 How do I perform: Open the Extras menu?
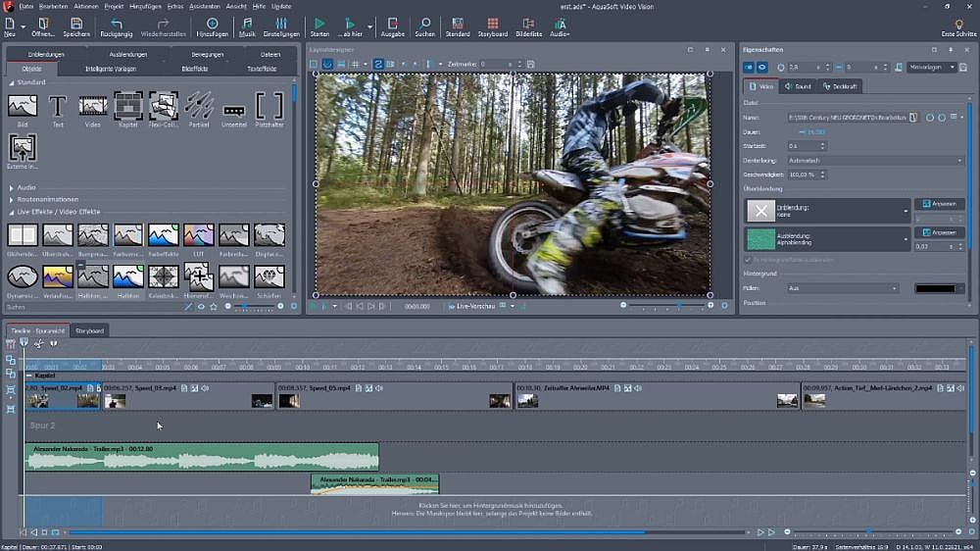pos(175,6)
